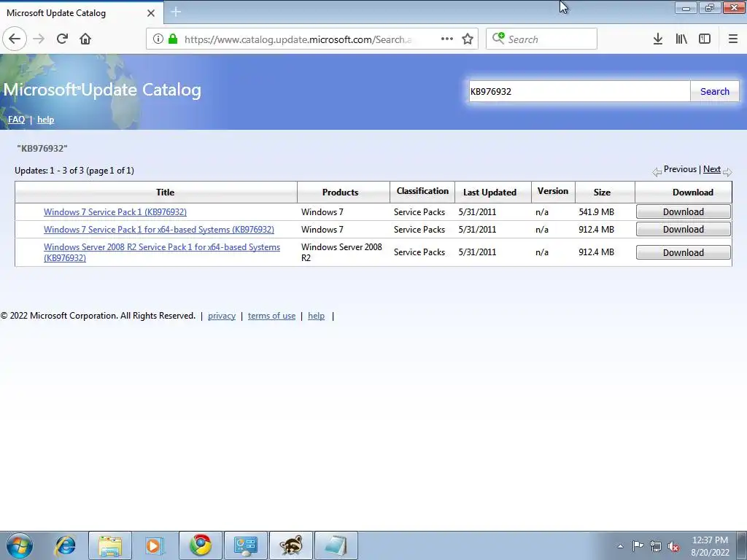Select the Microsoft Update Catalog tab
Viewport: 747px width, 560px height.
[x=81, y=13]
